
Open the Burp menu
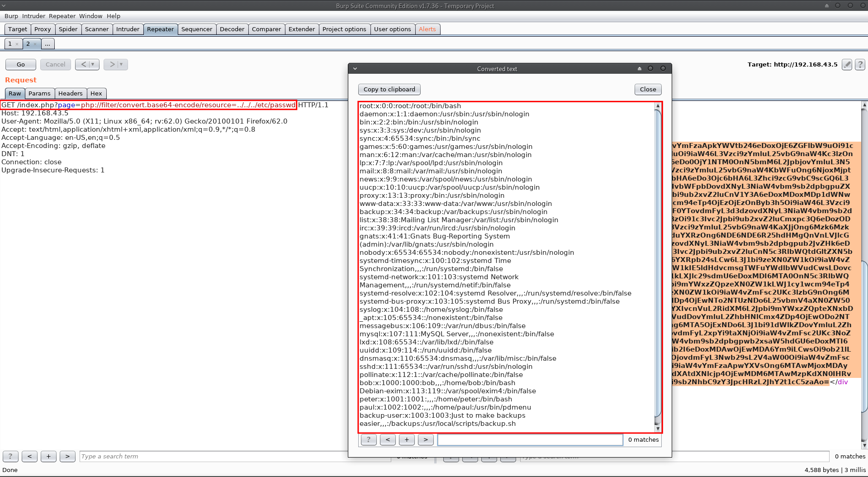11,16
